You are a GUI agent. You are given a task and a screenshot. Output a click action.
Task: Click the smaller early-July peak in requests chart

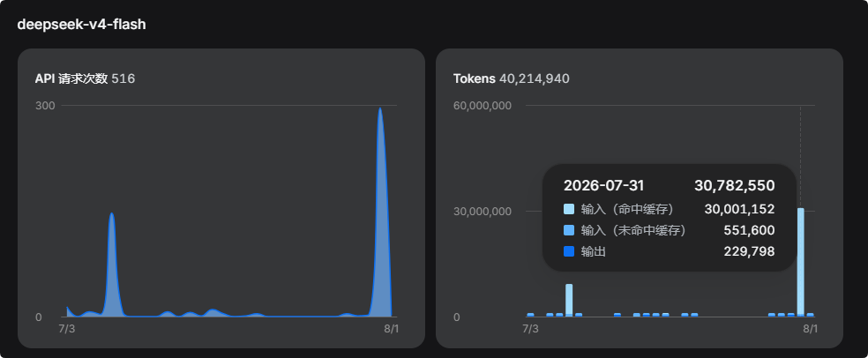(x=112, y=265)
